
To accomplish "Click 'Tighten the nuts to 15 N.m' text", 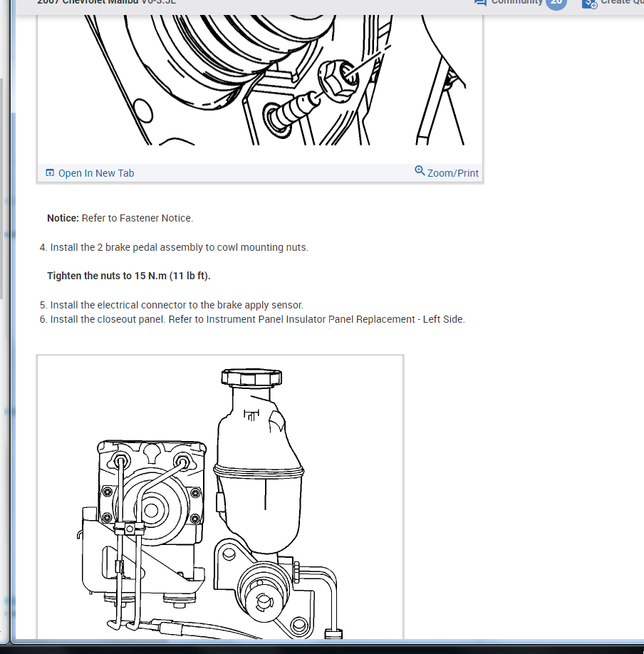I will (128, 276).
